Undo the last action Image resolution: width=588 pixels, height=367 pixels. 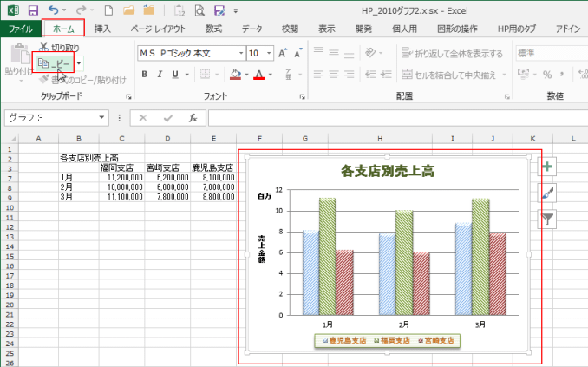[x=54, y=10]
